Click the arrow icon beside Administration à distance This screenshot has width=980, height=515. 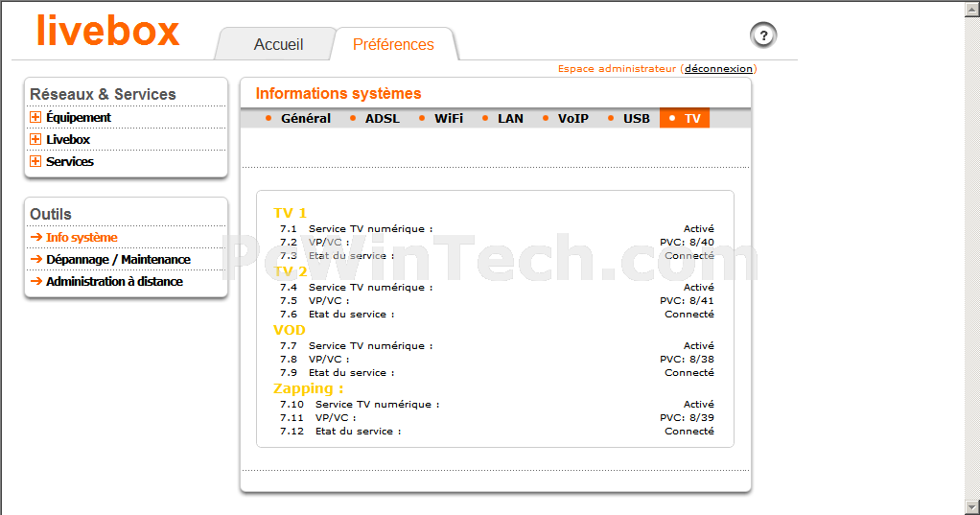coord(36,281)
